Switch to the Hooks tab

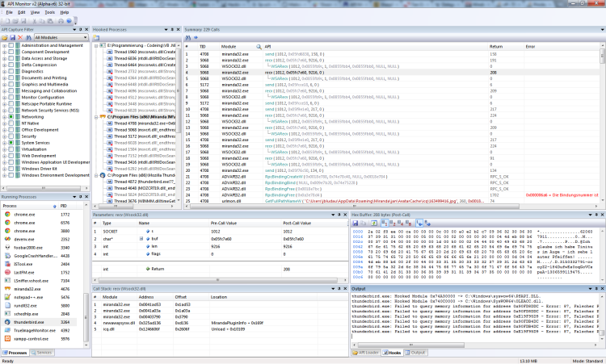click(x=392, y=353)
